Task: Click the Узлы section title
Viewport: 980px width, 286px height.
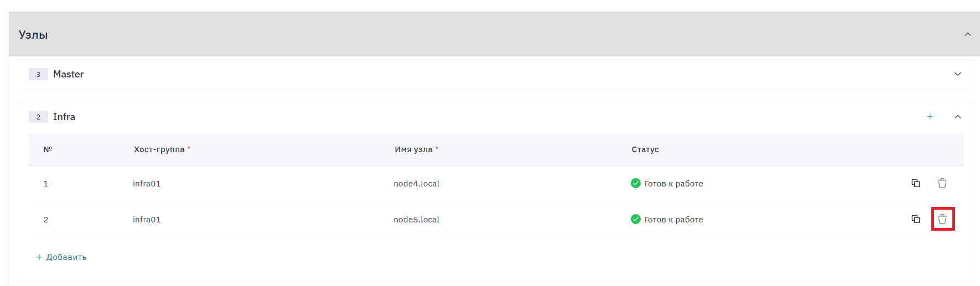Action: (x=33, y=35)
